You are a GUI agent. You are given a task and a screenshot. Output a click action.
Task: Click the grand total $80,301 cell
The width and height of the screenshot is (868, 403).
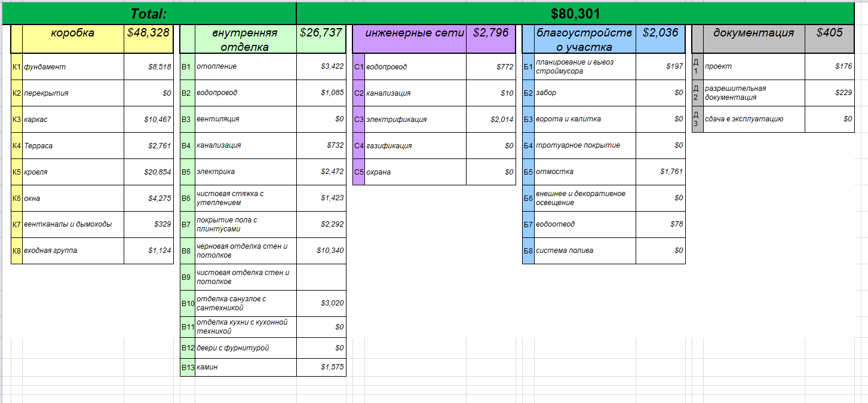(x=575, y=14)
